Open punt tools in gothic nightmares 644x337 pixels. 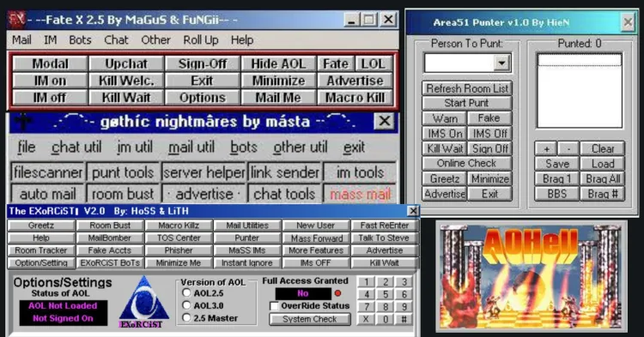(x=123, y=172)
